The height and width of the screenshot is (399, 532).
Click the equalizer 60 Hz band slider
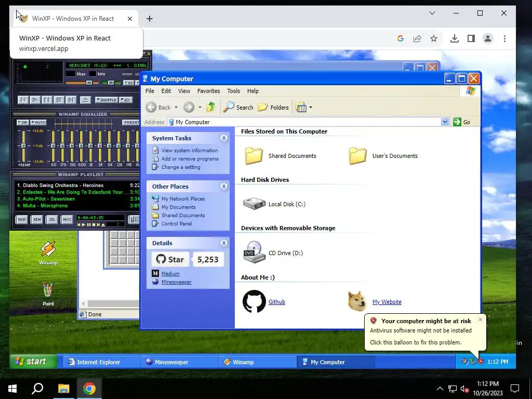pyautogui.click(x=54, y=146)
